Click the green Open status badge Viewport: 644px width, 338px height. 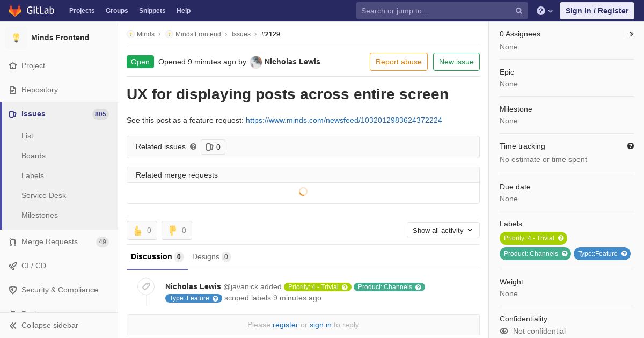tap(140, 62)
